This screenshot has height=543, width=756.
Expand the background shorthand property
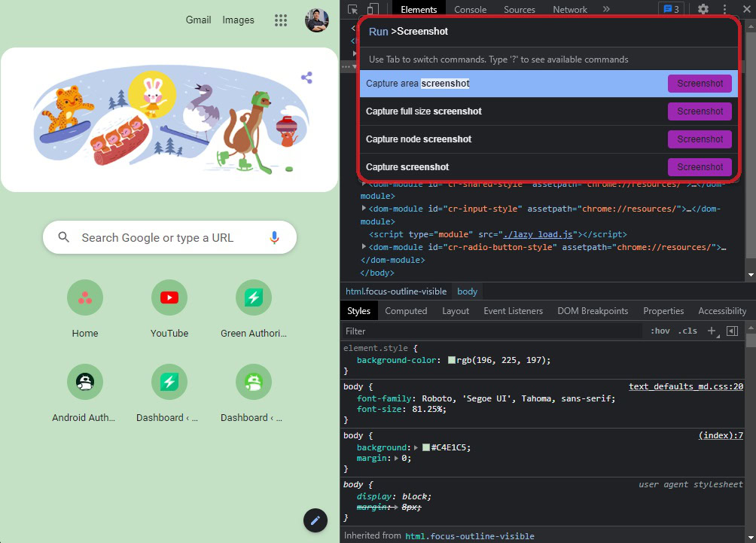point(416,447)
